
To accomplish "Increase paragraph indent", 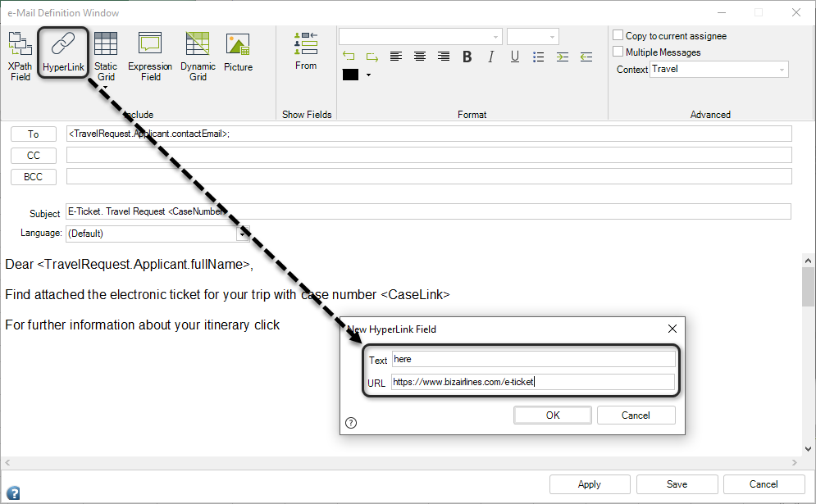I will pyautogui.click(x=563, y=57).
